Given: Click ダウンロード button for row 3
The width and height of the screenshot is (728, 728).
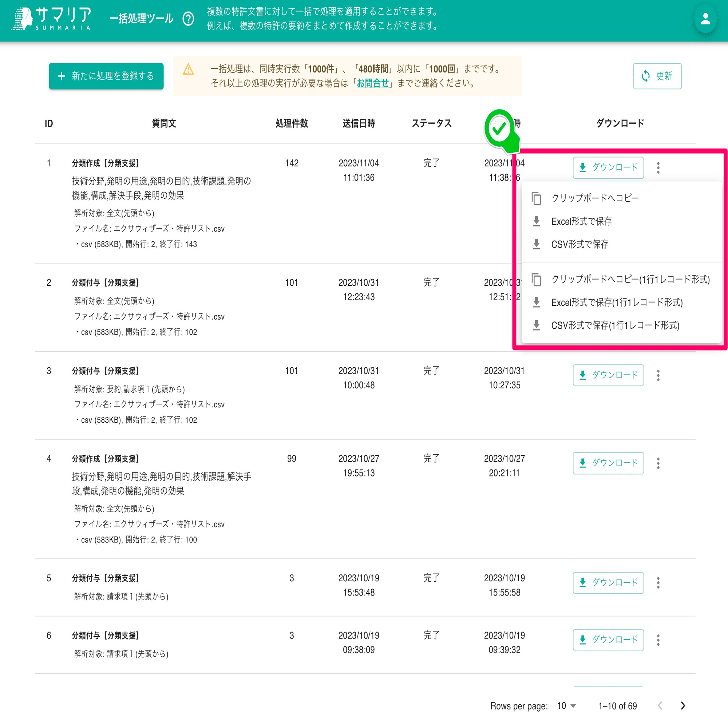Looking at the screenshot, I should 608,375.
